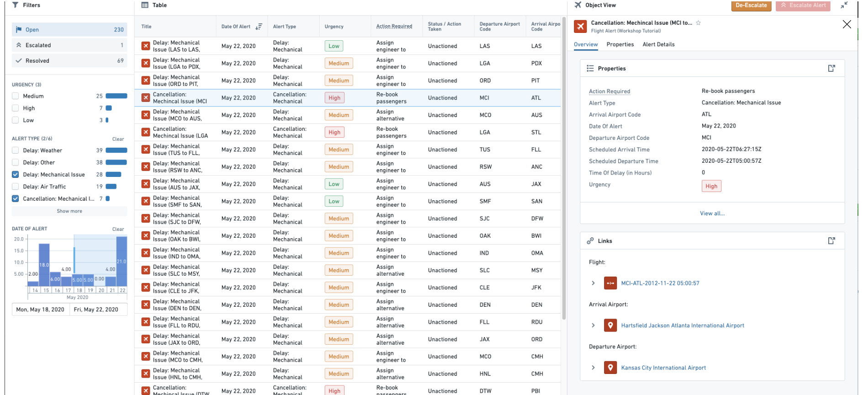868x395 pixels.
Task: Click sort icon in Date Of Alert column
Action: [x=258, y=27]
